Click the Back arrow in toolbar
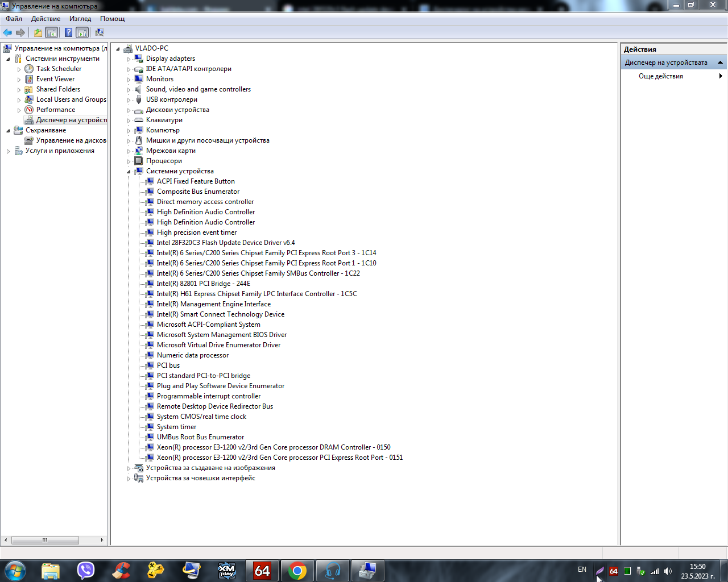 click(x=7, y=33)
